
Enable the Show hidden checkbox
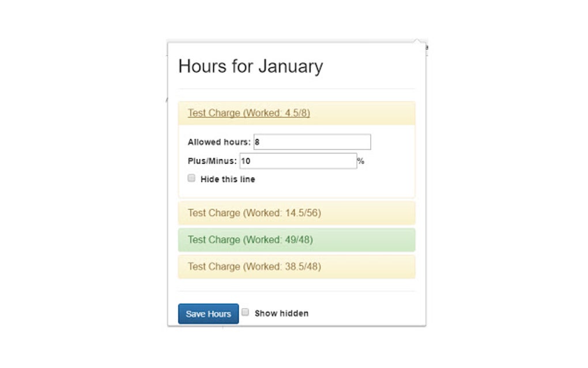[x=246, y=313]
